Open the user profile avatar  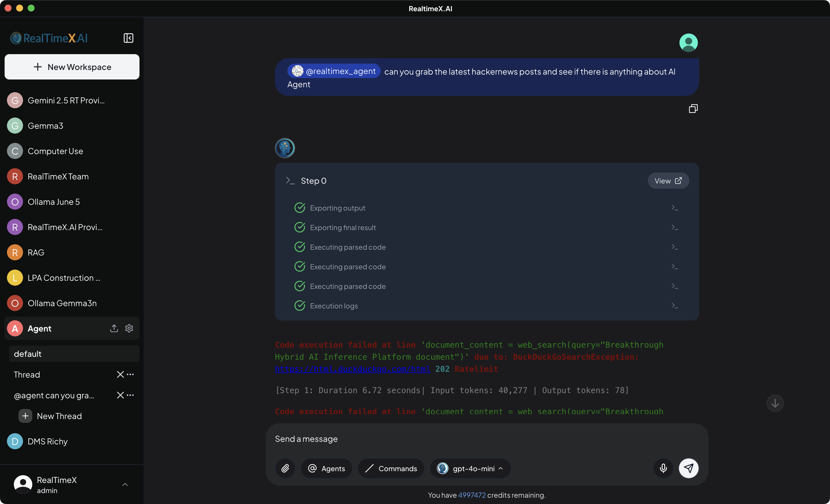(x=688, y=42)
